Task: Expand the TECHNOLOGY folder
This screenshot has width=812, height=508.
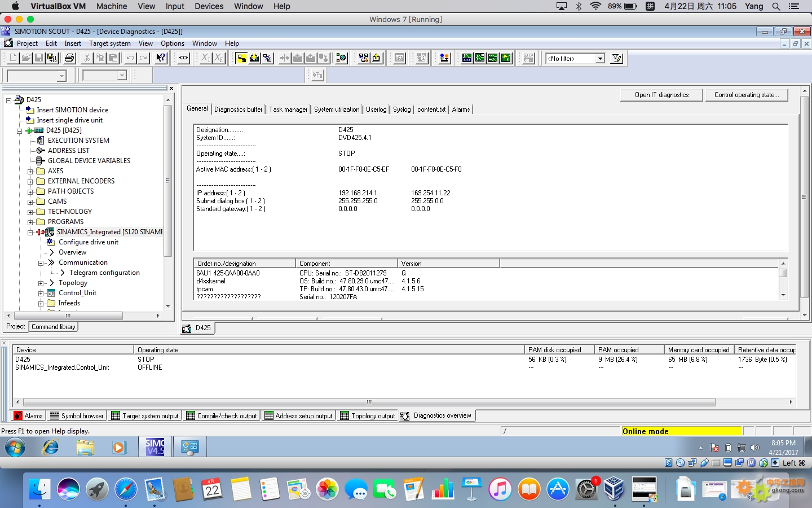Action: [x=30, y=212]
